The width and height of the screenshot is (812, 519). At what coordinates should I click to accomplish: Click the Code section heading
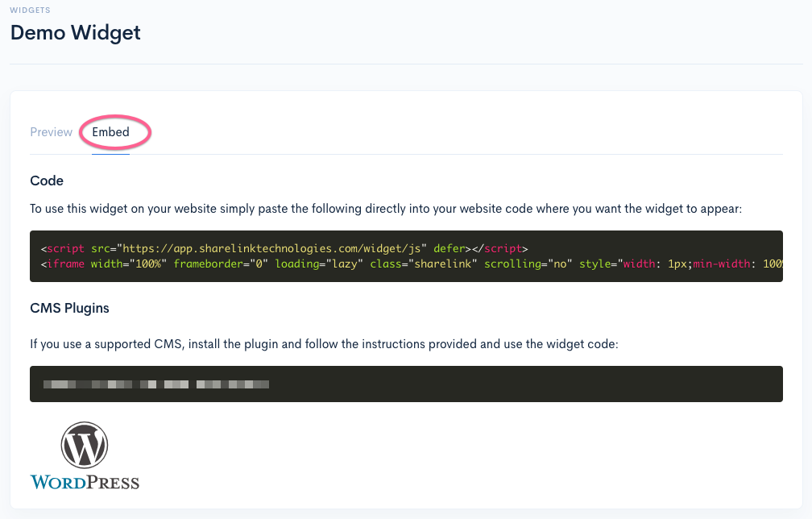(x=46, y=181)
